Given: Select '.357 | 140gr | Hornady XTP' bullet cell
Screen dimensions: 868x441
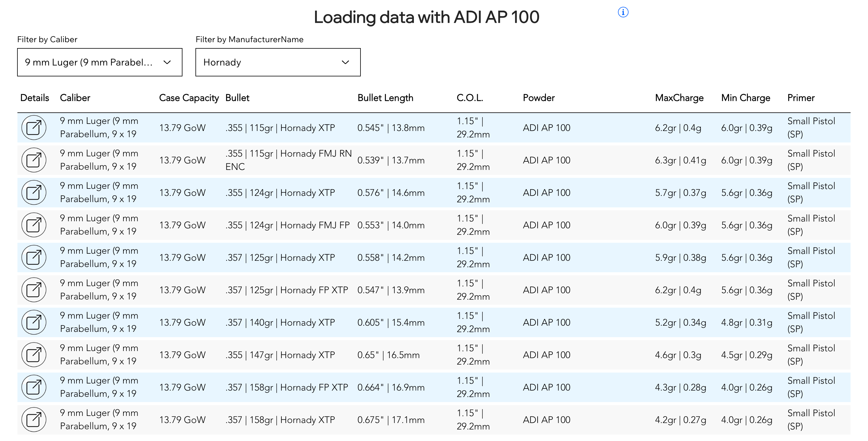Looking at the screenshot, I should tap(280, 322).
